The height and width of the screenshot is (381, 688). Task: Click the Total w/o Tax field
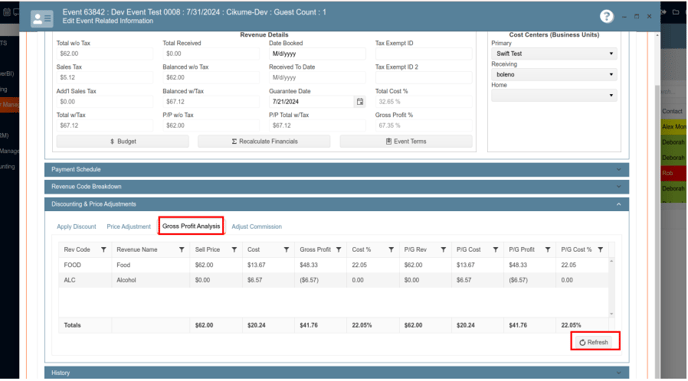point(104,54)
